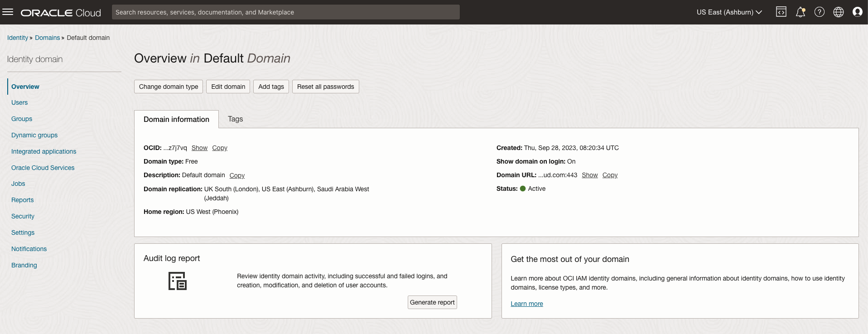Expand the US East (Ashburn) region selector
Viewport: 868px width, 334px height.
729,12
